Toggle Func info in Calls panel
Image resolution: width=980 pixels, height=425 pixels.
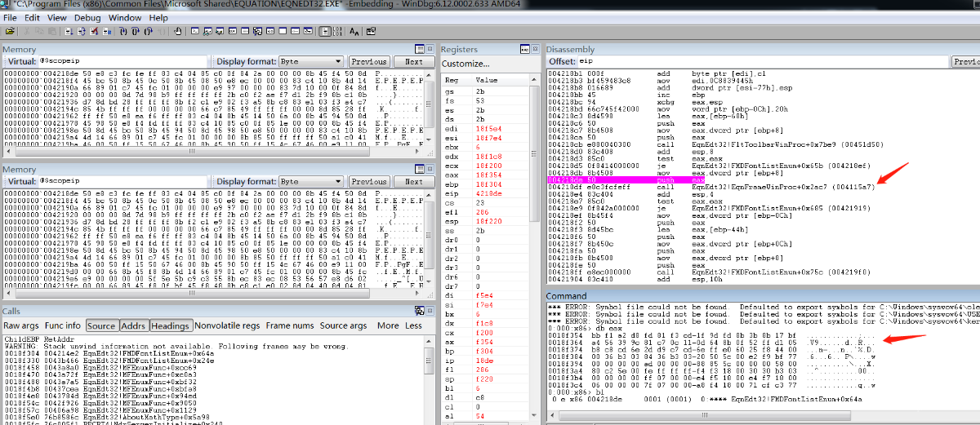[63, 325]
